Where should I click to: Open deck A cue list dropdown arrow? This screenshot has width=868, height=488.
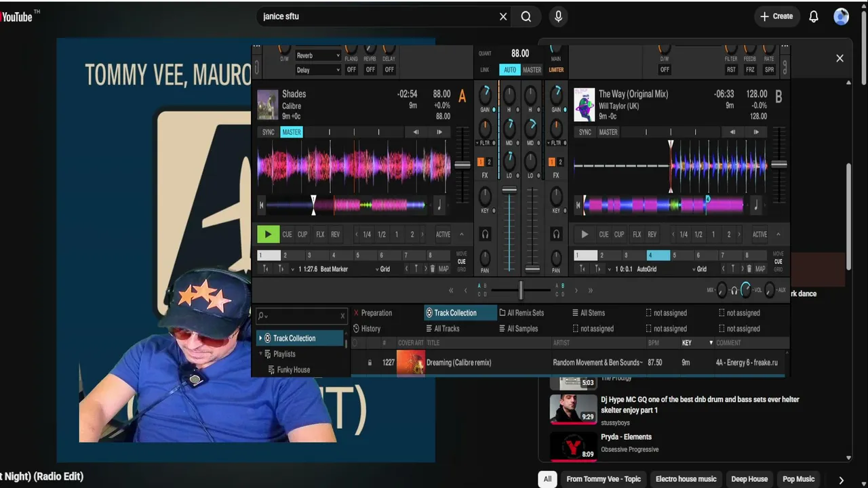(x=293, y=269)
